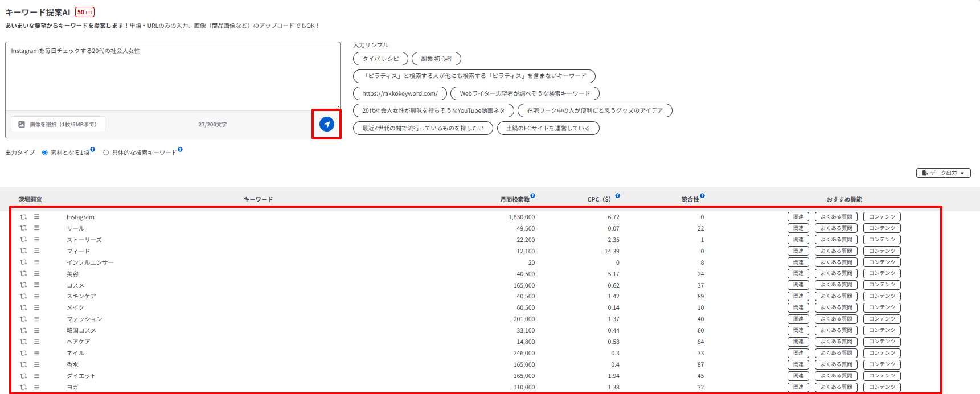Open the list menu icon for ヨガ row
This screenshot has height=394, width=980.
[36, 387]
